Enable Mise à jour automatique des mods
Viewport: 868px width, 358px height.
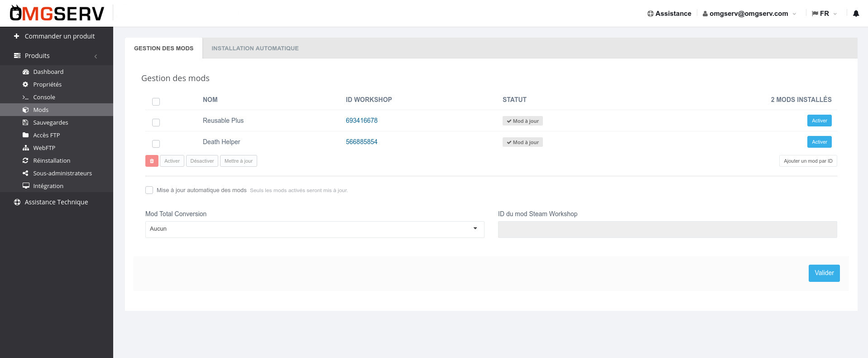[149, 190]
